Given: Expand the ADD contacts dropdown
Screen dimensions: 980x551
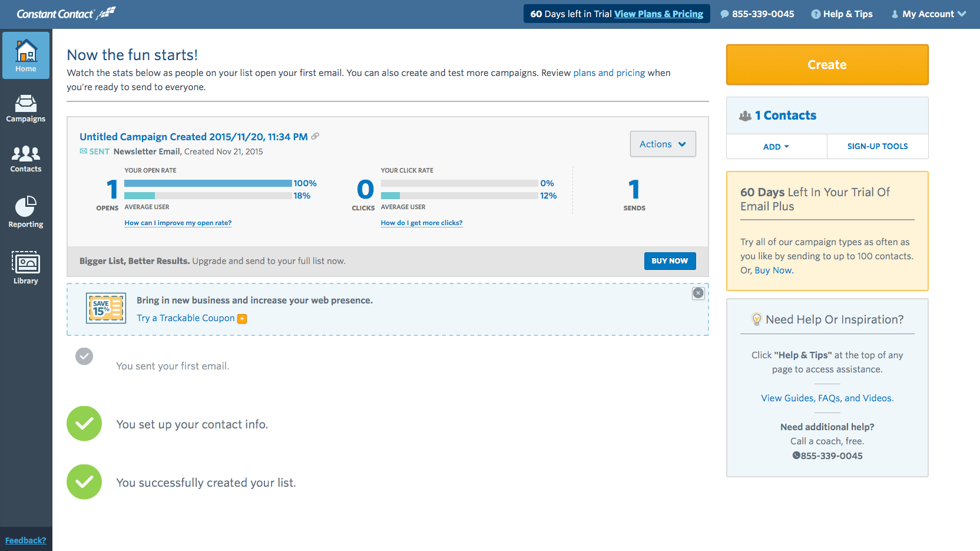Looking at the screenshot, I should (776, 147).
